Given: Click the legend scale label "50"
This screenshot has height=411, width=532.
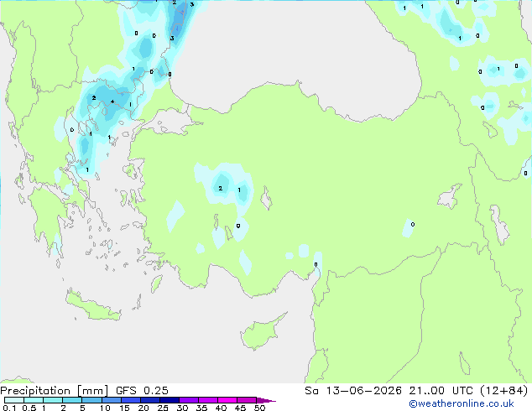Looking at the screenshot, I should (260, 408).
